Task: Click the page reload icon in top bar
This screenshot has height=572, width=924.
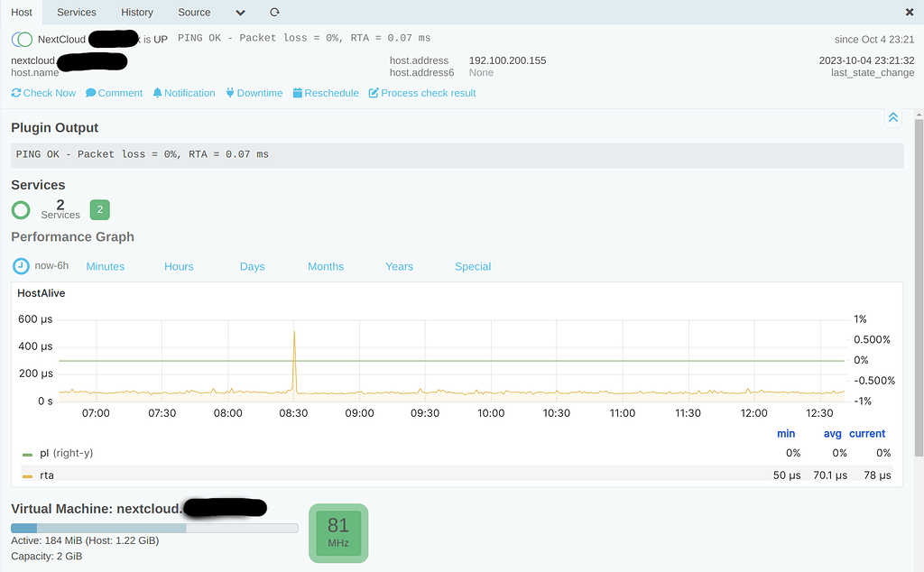Action: pos(273,13)
